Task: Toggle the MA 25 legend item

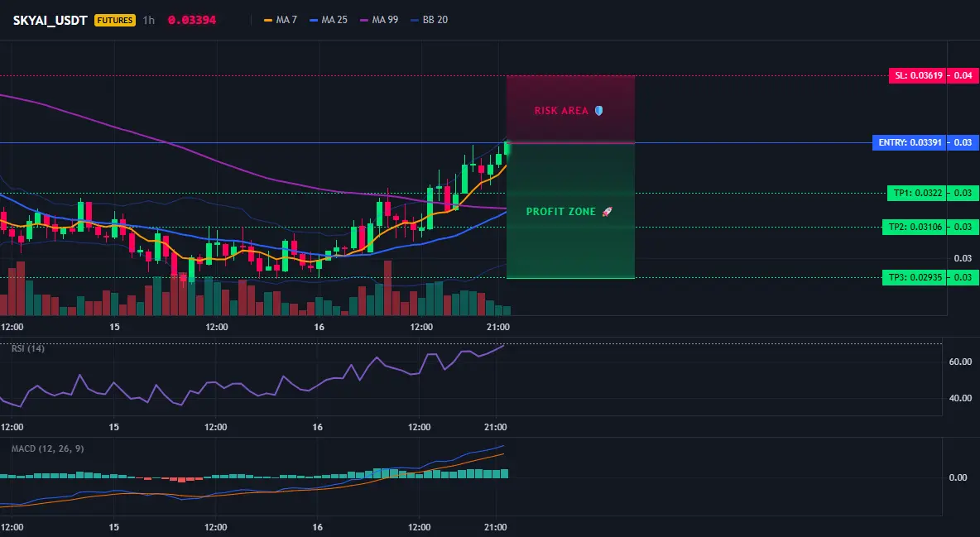Action: coord(329,20)
